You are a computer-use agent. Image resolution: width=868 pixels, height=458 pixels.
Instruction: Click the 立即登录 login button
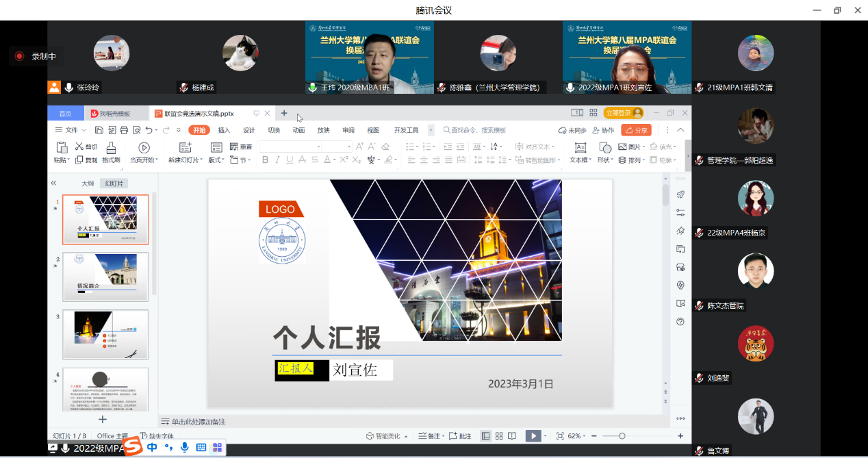(623, 113)
